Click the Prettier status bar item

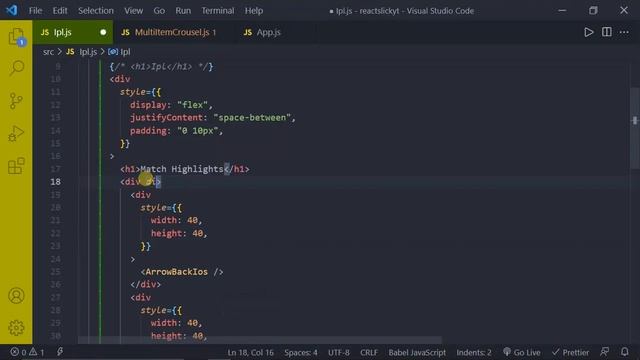[570, 352]
